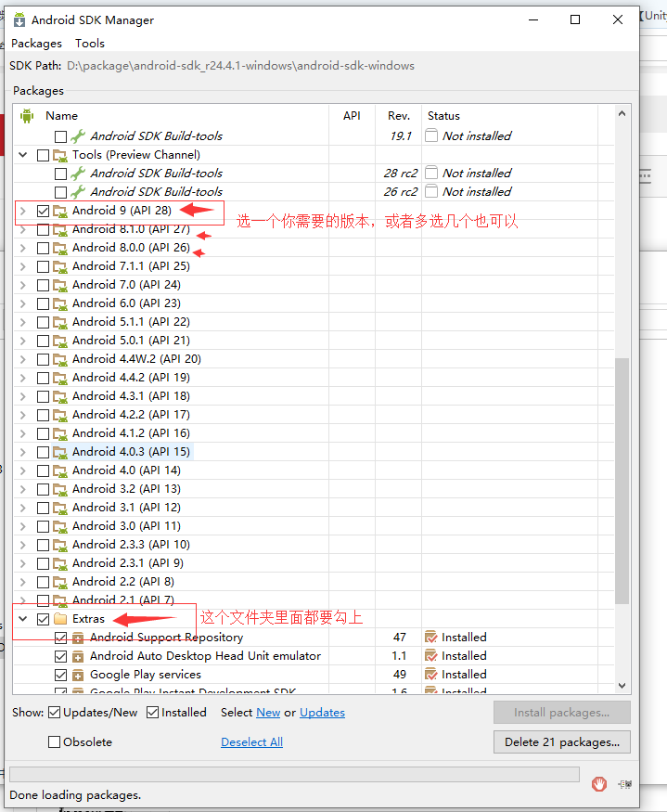
Task: Click folder icon for Android 5.0.1 (API 21)
Action: [x=60, y=341]
